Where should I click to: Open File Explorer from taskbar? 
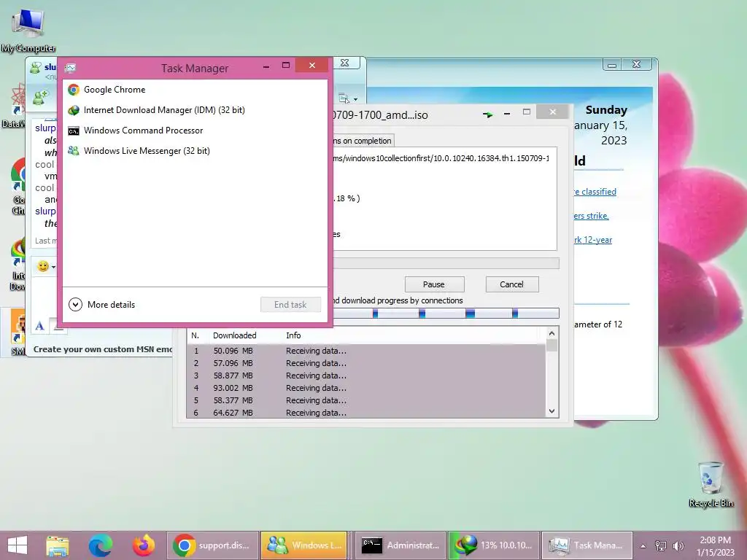click(58, 545)
